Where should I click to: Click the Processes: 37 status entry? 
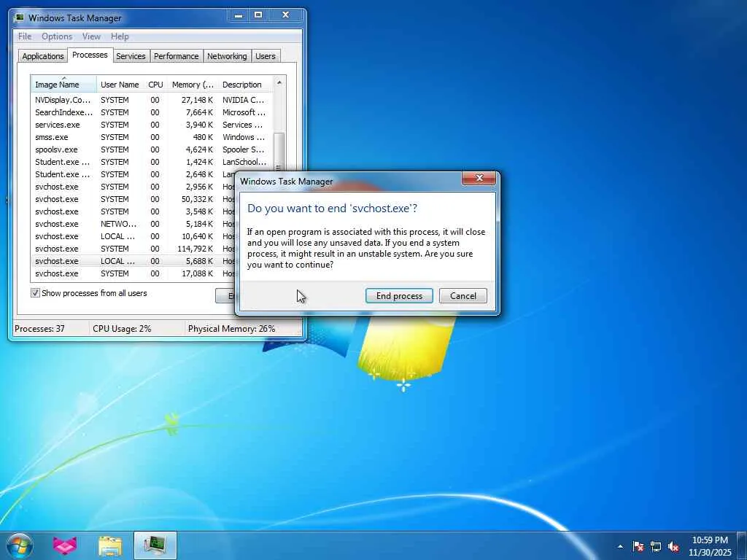(39, 329)
